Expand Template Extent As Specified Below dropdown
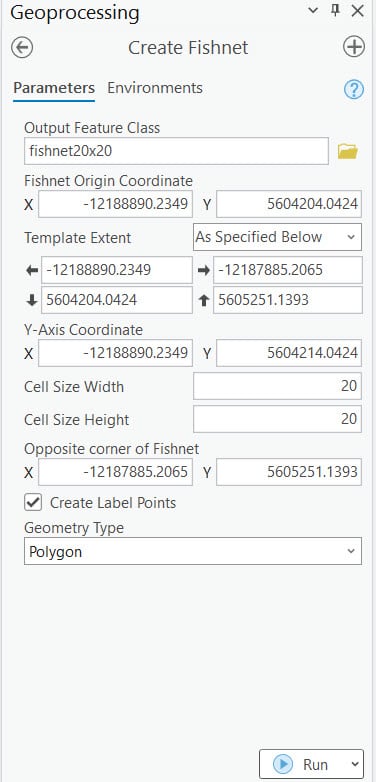Image resolution: width=376 pixels, height=782 pixels. 277,237
